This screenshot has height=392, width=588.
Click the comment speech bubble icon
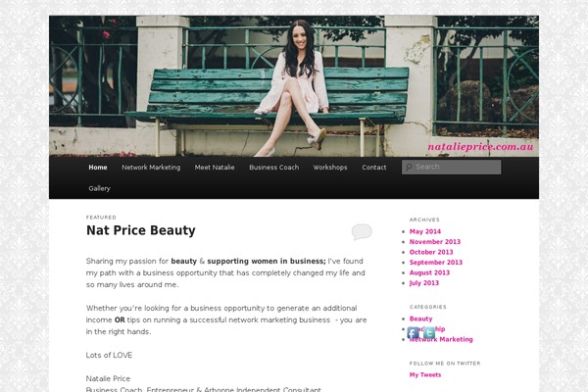coord(362,231)
